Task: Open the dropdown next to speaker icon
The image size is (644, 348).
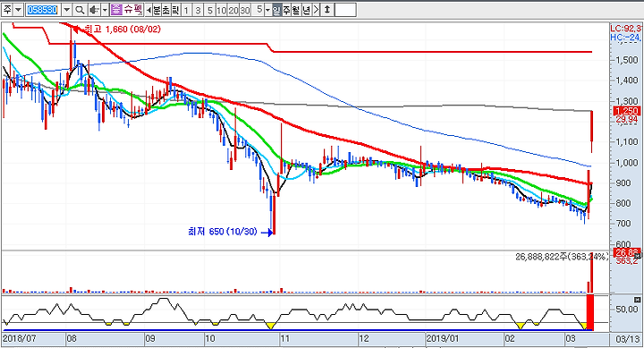Action: (105, 10)
